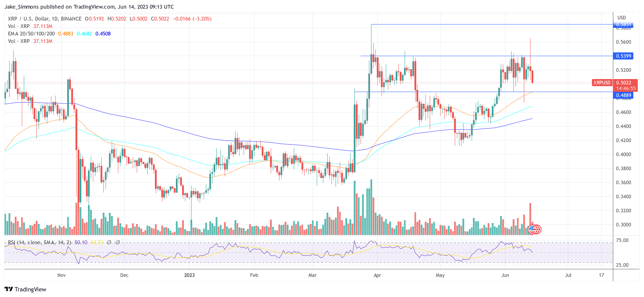Click the 17 date label on time axis
Screen dimensions: 644x297
601,275
